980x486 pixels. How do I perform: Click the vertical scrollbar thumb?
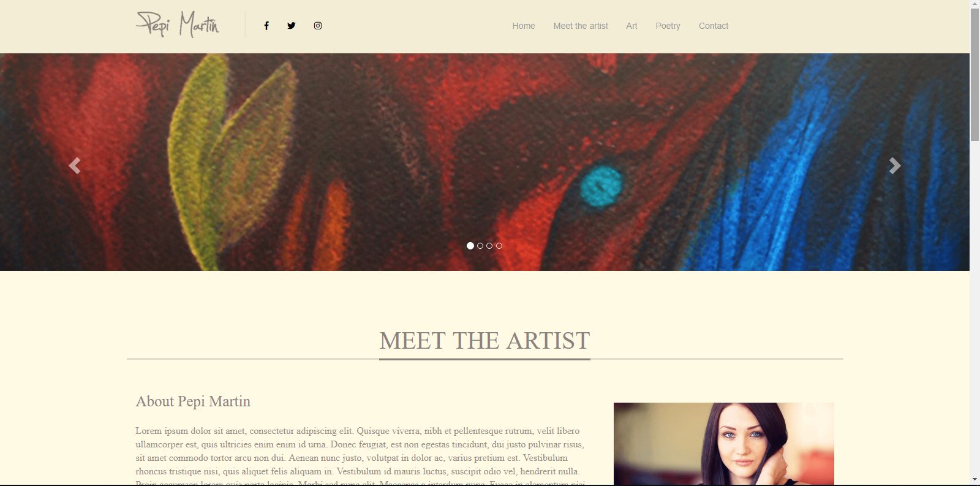coord(974,75)
